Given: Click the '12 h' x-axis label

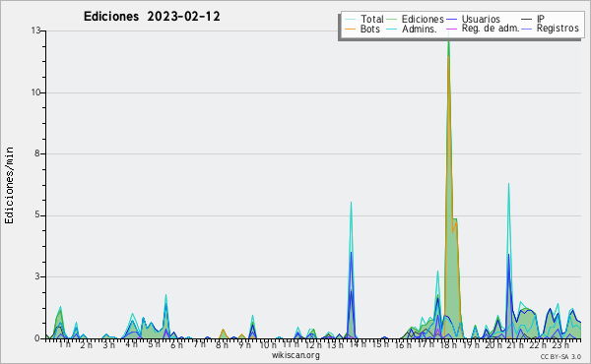Looking at the screenshot, I should click(x=313, y=344).
